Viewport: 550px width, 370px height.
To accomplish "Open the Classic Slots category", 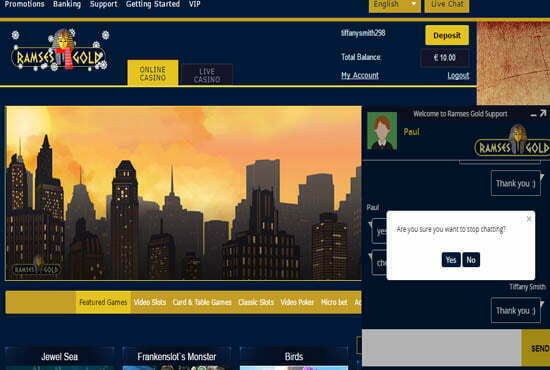I will 256,302.
